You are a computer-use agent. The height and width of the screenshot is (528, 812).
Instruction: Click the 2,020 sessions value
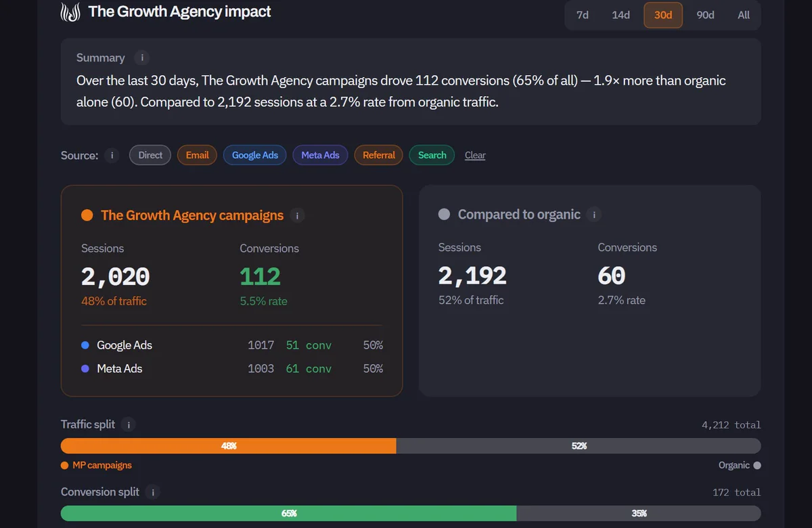115,277
